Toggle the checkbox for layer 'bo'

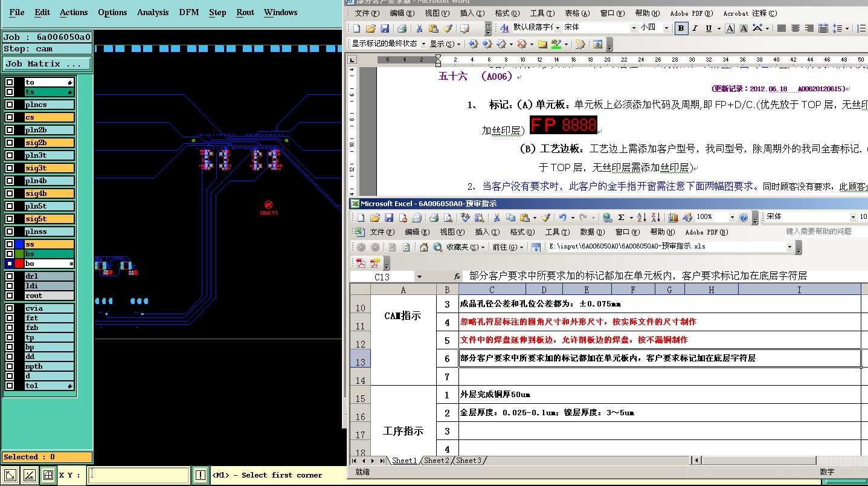pos(10,264)
